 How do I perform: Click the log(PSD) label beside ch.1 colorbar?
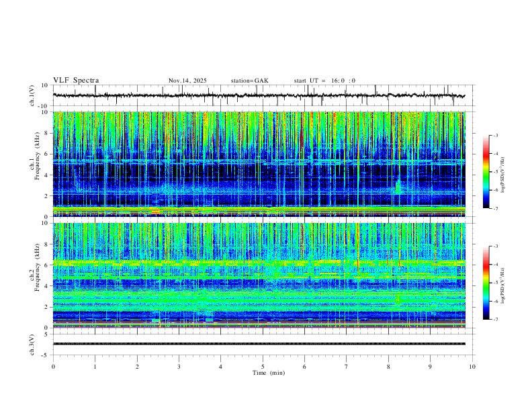click(x=503, y=175)
